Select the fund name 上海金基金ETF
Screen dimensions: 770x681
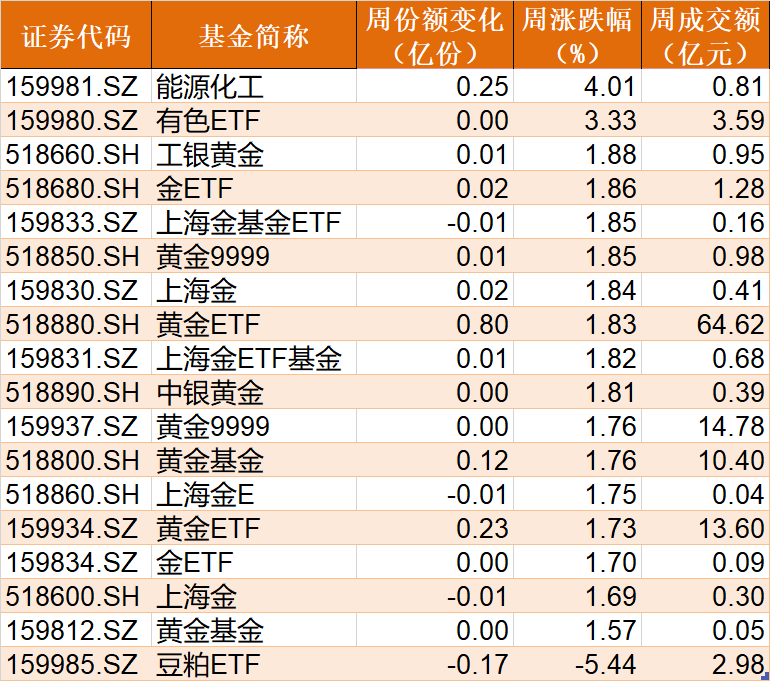[x=248, y=222]
